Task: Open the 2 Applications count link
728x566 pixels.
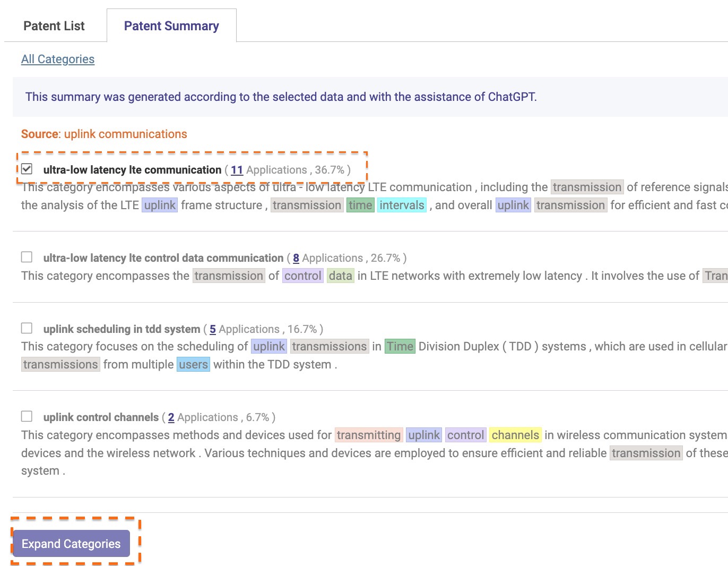Action: pyautogui.click(x=171, y=417)
